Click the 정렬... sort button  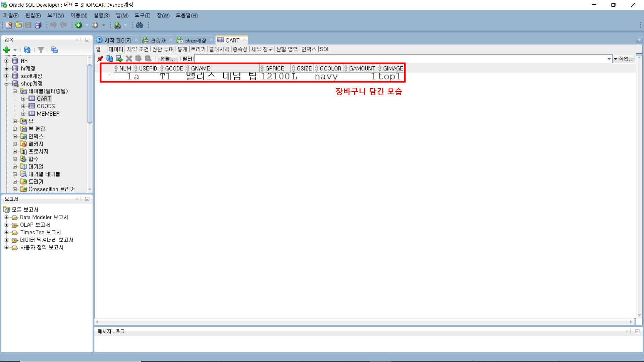pos(167,59)
